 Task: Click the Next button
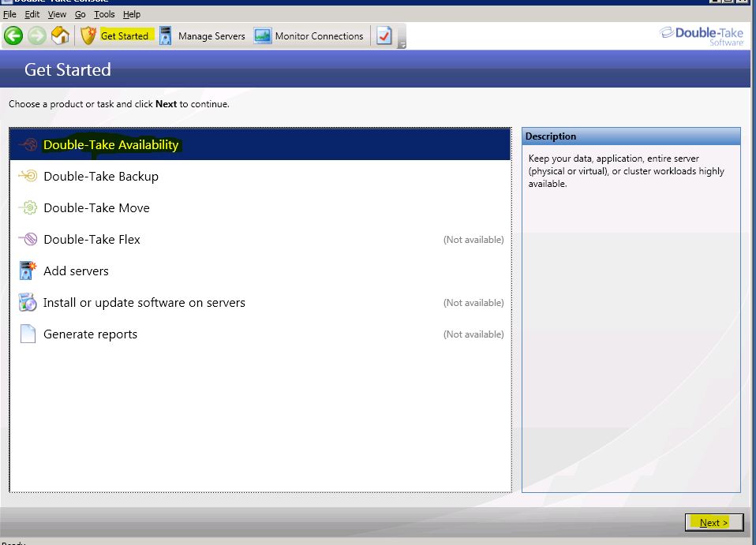point(714,522)
